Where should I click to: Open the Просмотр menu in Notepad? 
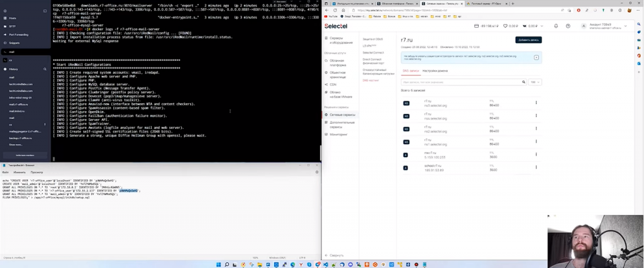(36, 172)
